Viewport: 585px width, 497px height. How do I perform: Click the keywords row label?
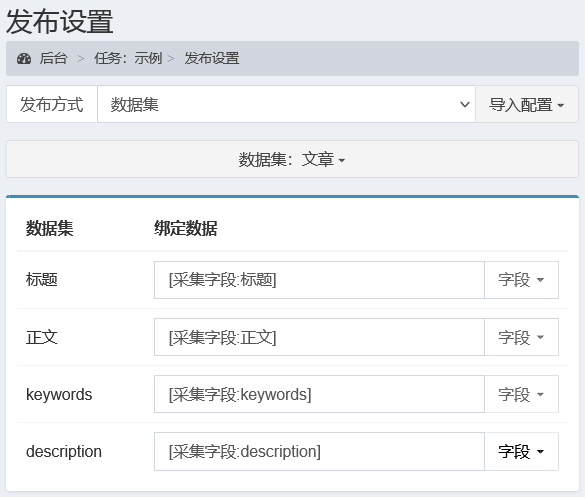(x=59, y=394)
